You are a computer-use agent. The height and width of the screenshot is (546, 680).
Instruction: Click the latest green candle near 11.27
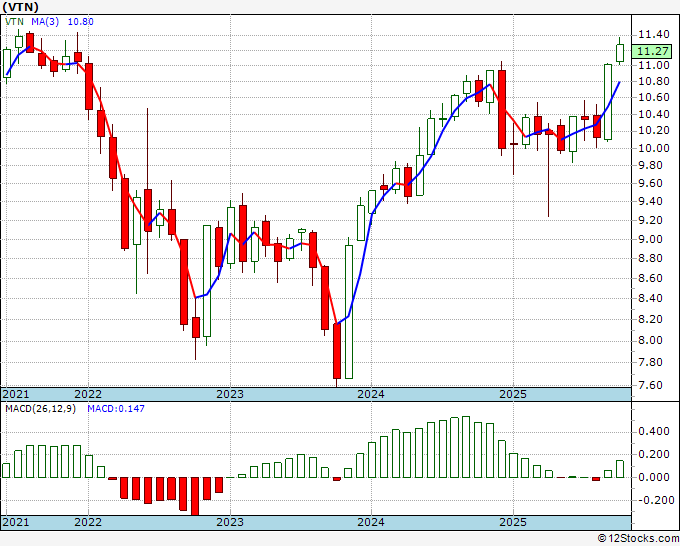(620, 53)
